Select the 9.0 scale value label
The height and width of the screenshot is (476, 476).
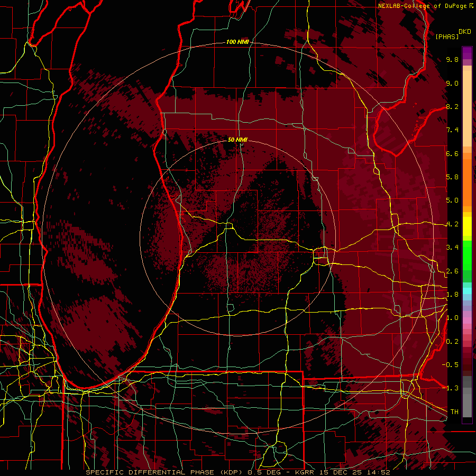click(x=452, y=83)
